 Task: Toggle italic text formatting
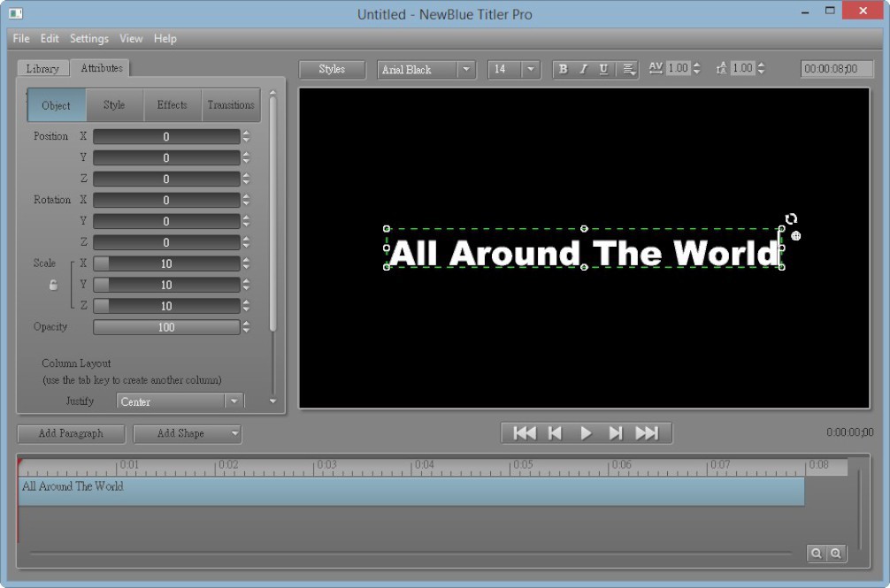point(583,69)
